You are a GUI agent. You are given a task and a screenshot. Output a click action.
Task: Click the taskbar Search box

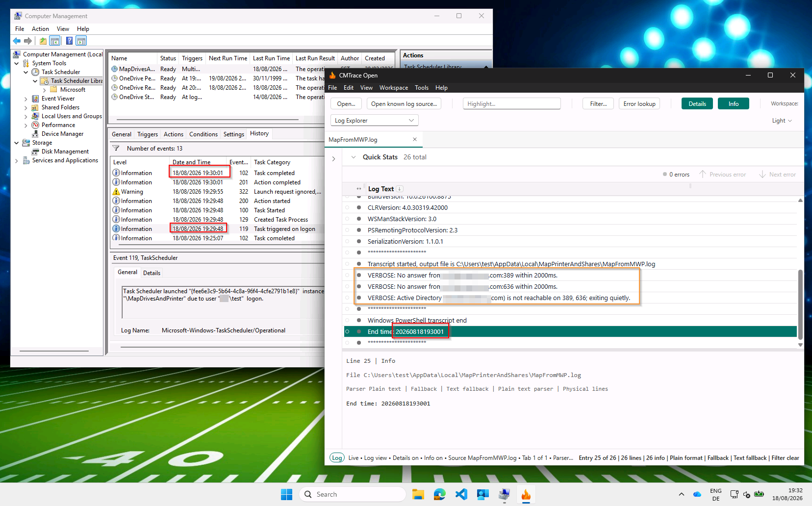click(x=352, y=494)
